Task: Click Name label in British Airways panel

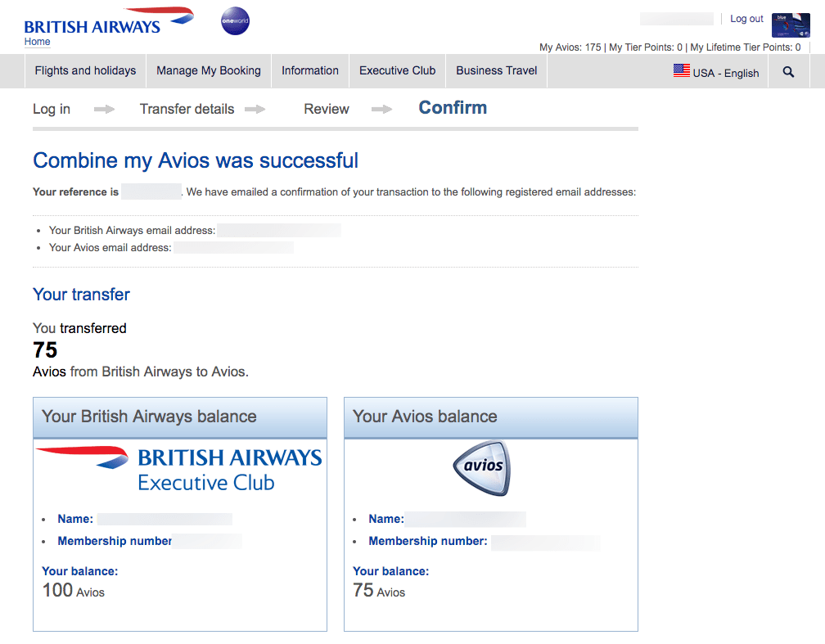Action: (75, 520)
